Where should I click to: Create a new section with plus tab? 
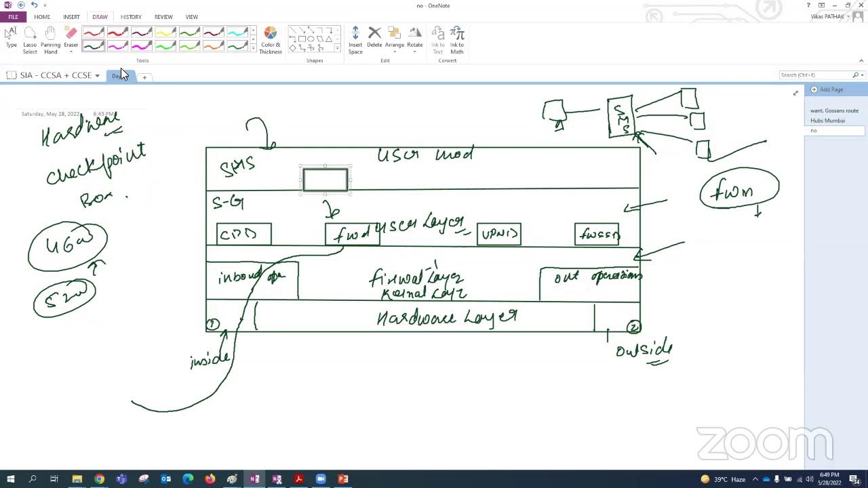tap(144, 77)
